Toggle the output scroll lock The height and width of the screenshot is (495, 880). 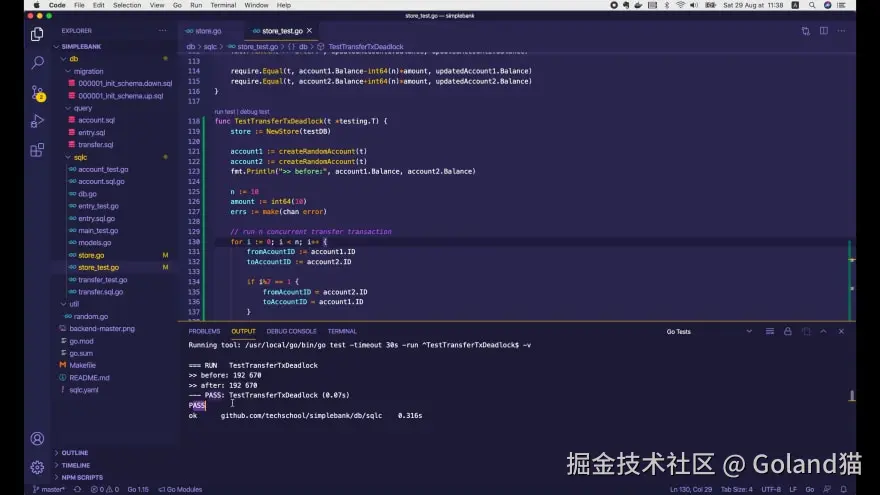tap(787, 332)
